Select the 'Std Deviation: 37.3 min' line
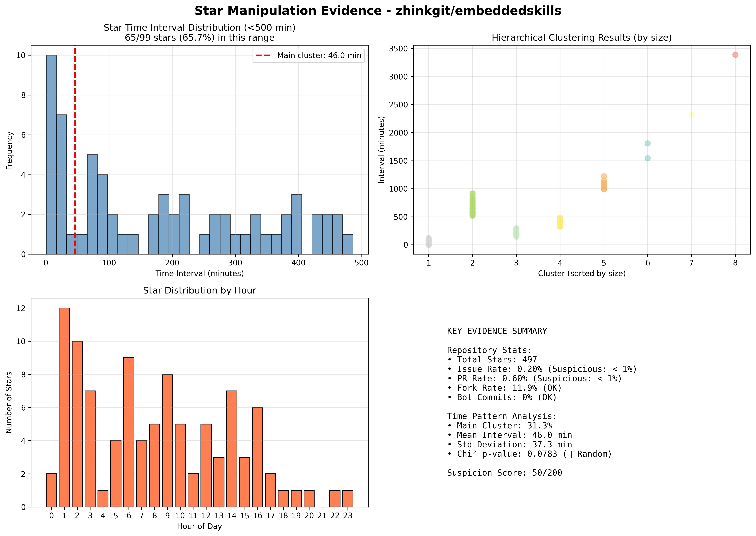The image size is (756, 536). pos(510,445)
